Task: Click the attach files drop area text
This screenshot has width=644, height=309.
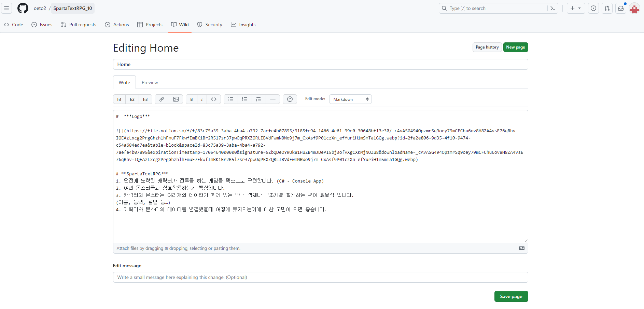Action: [179, 248]
